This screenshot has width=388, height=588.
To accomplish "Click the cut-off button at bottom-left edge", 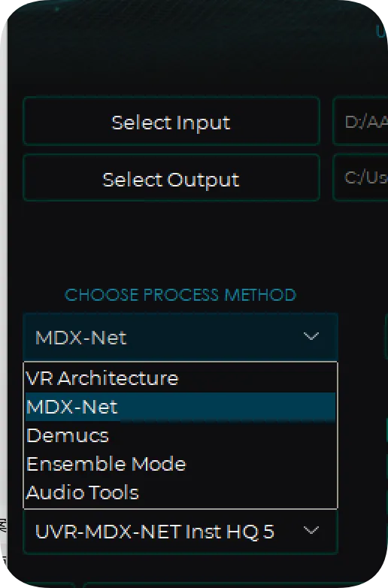I will pos(41,585).
